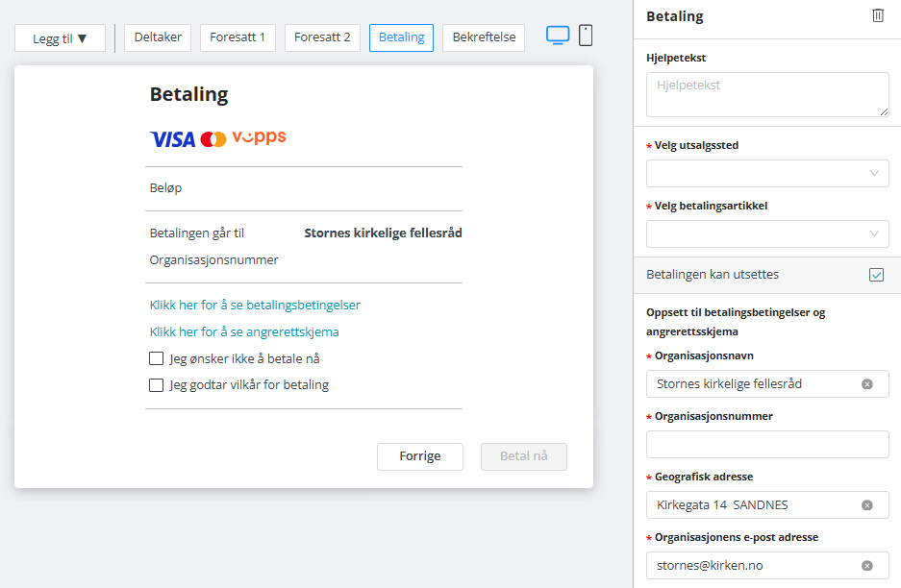Click the Visa card logo
Screen dimensions: 901x588
click(172, 139)
